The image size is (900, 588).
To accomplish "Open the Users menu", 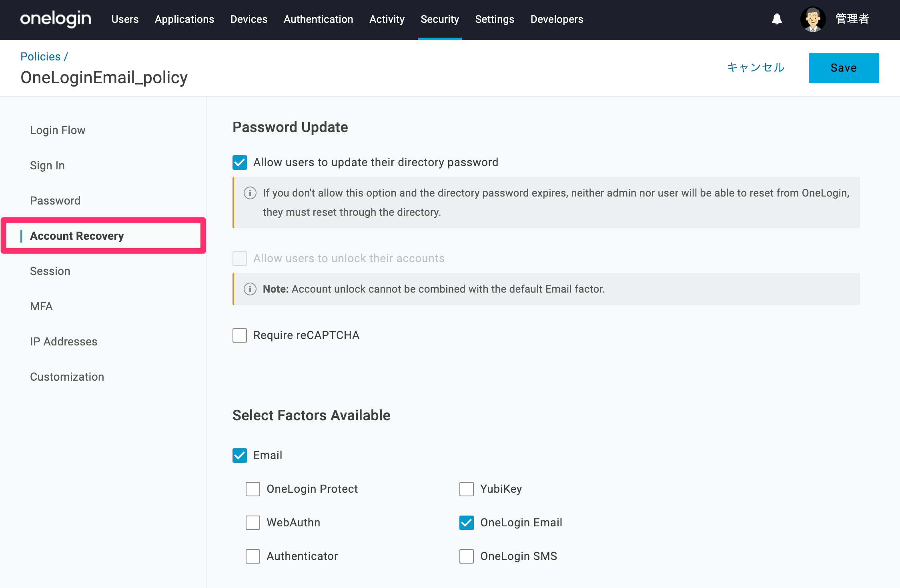I will [x=125, y=19].
